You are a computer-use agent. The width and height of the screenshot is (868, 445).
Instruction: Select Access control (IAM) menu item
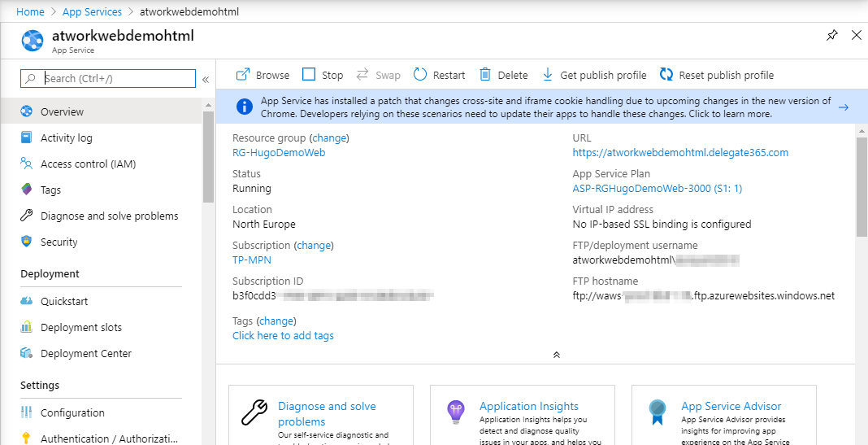[x=88, y=164]
